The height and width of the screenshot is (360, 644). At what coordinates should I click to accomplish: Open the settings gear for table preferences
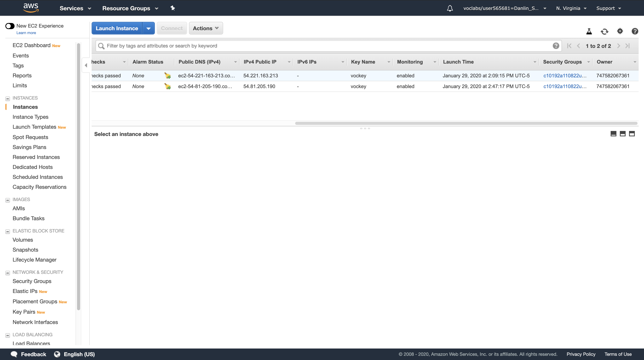pyautogui.click(x=620, y=31)
